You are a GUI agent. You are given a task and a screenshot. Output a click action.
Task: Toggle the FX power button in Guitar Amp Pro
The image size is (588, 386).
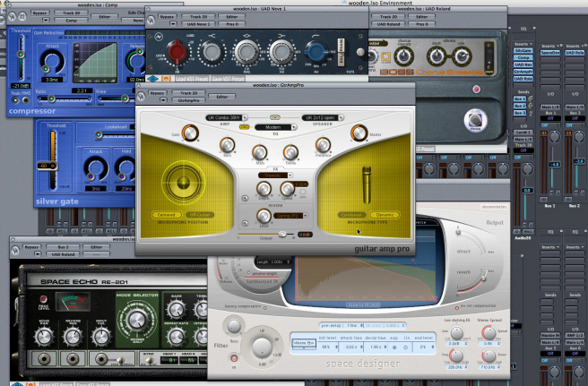point(245,198)
